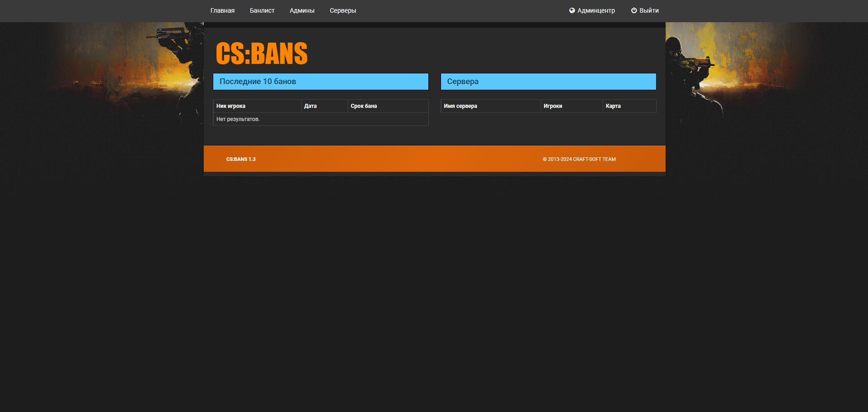868x412 pixels.
Task: Click the power icon to log out
Action: [x=634, y=10]
